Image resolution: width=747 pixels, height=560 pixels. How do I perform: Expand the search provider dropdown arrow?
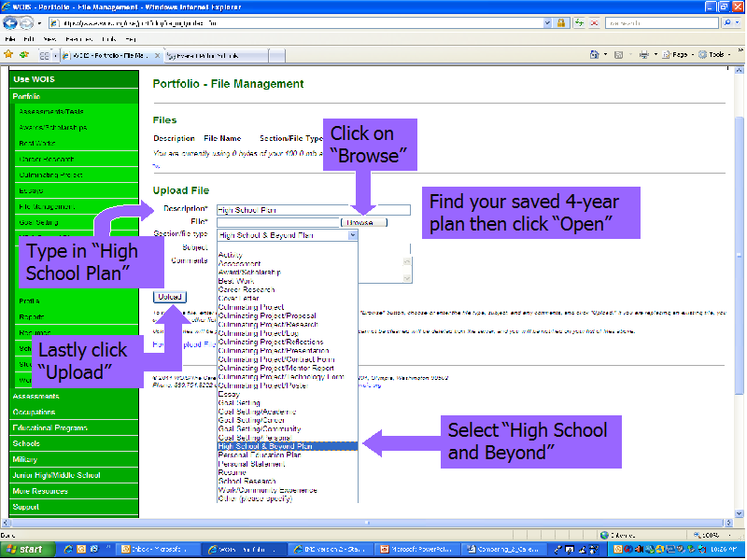(738, 22)
